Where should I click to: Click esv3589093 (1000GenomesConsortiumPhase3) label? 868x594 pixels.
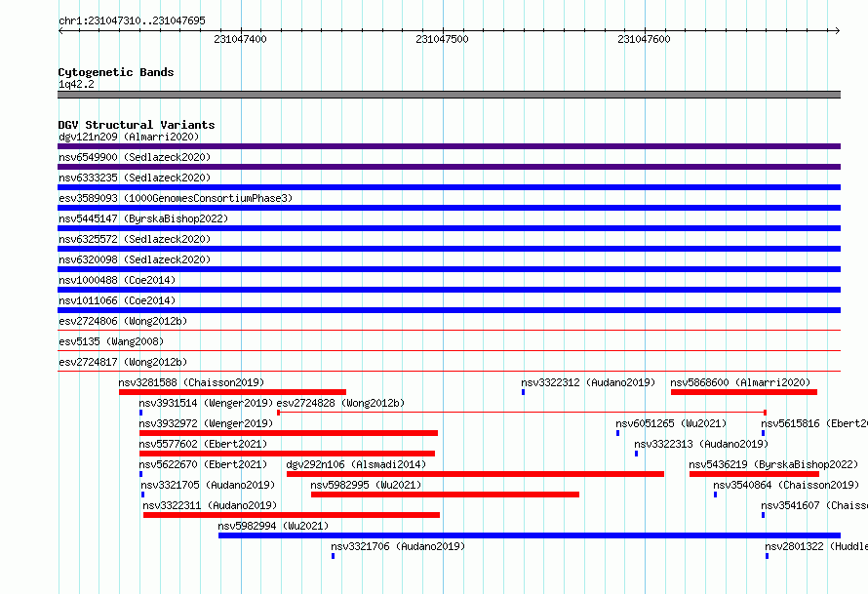click(176, 198)
